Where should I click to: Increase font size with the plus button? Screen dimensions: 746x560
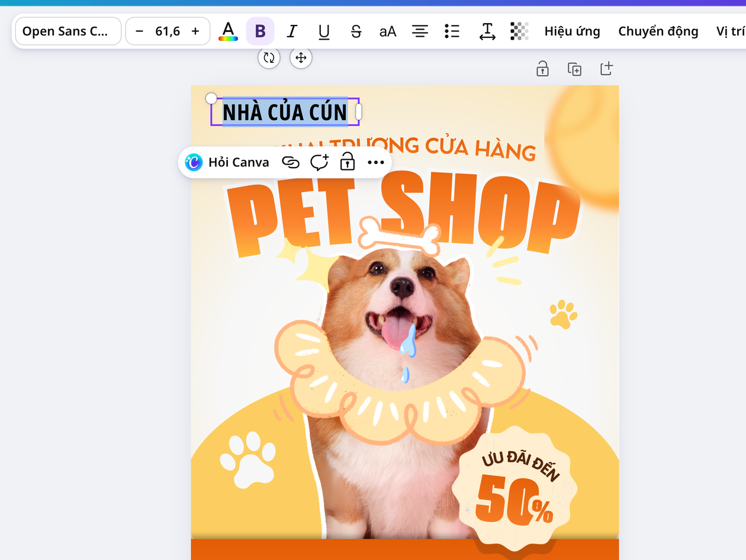pyautogui.click(x=195, y=31)
